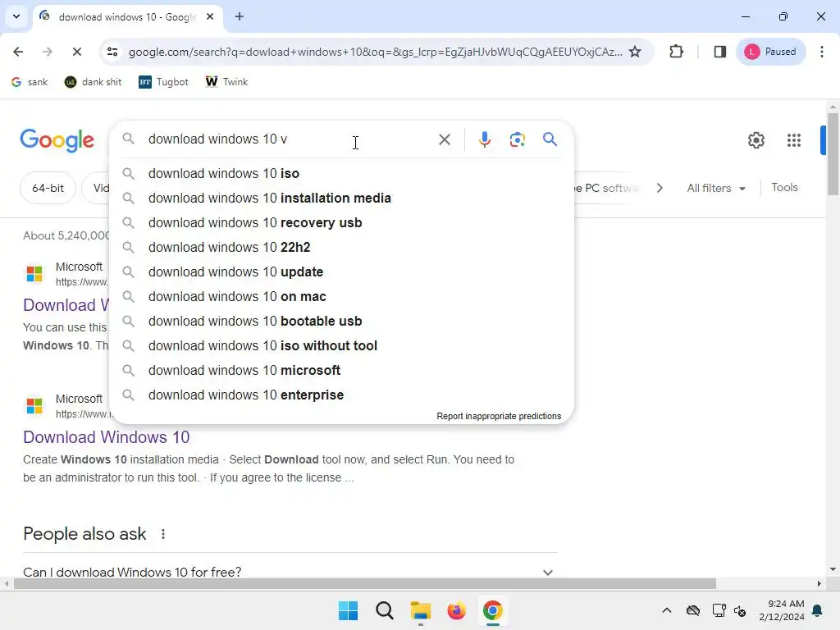The image size is (840, 630).
Task: Close the download windows 10 tab
Action: (210, 16)
